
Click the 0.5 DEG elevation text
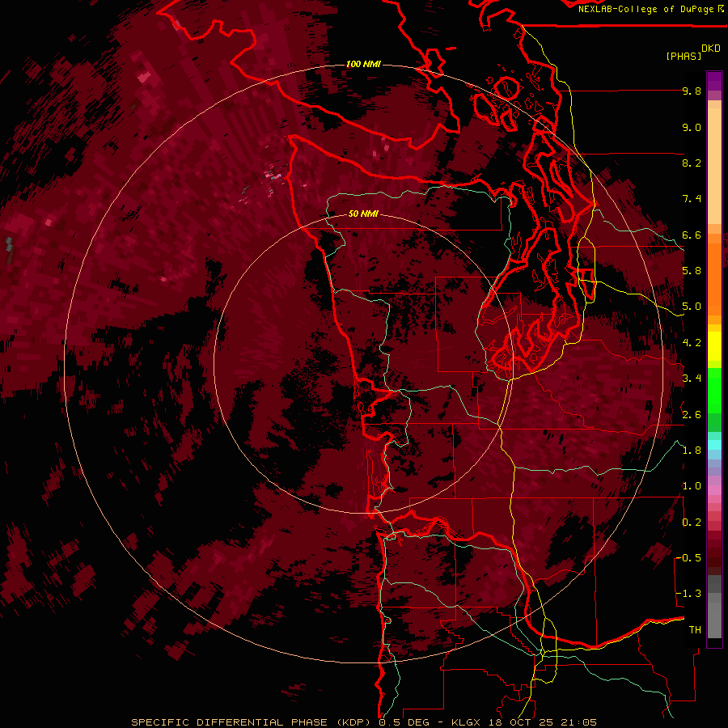coord(404,722)
